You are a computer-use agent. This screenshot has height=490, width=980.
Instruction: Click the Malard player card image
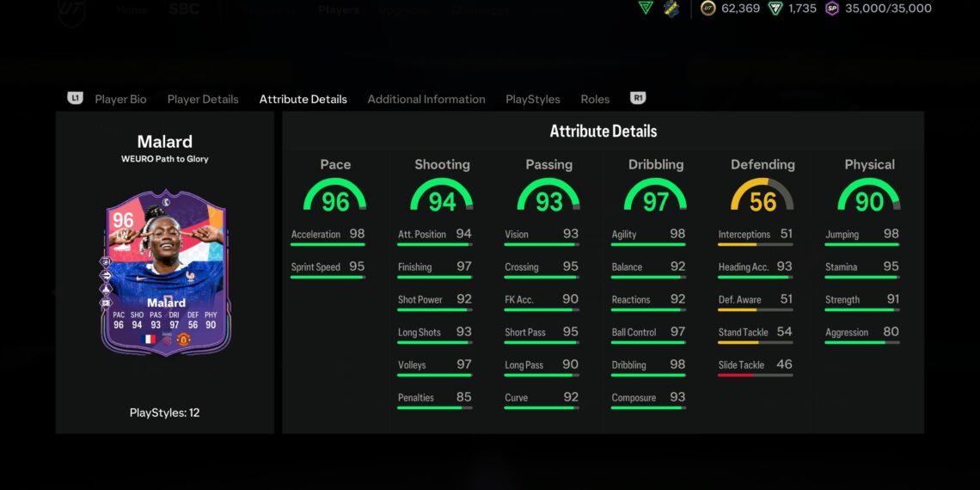point(166,272)
